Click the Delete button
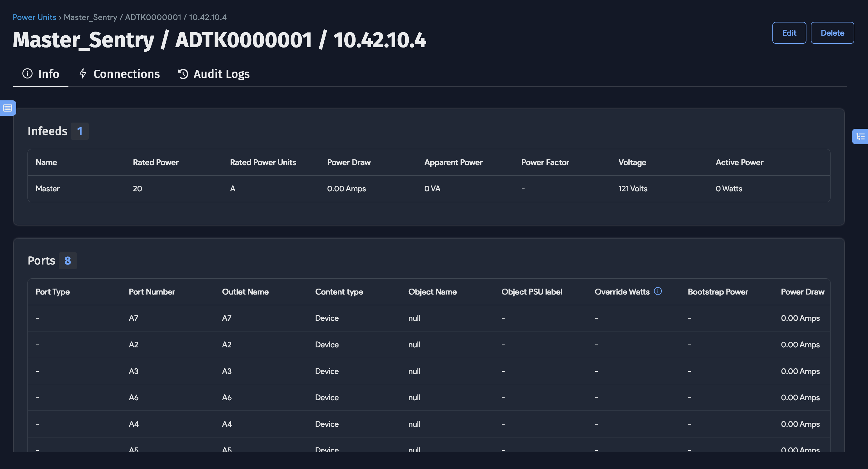The height and width of the screenshot is (469, 868). coord(832,33)
